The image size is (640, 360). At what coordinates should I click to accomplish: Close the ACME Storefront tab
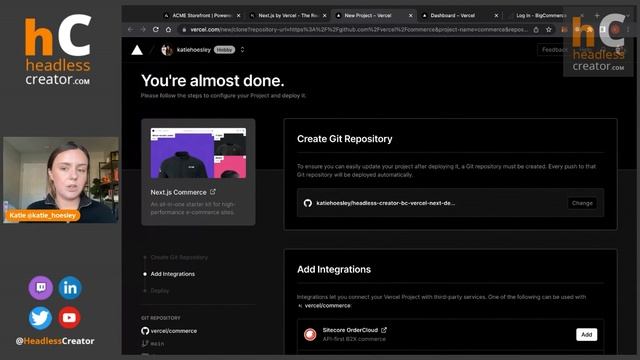(239, 16)
